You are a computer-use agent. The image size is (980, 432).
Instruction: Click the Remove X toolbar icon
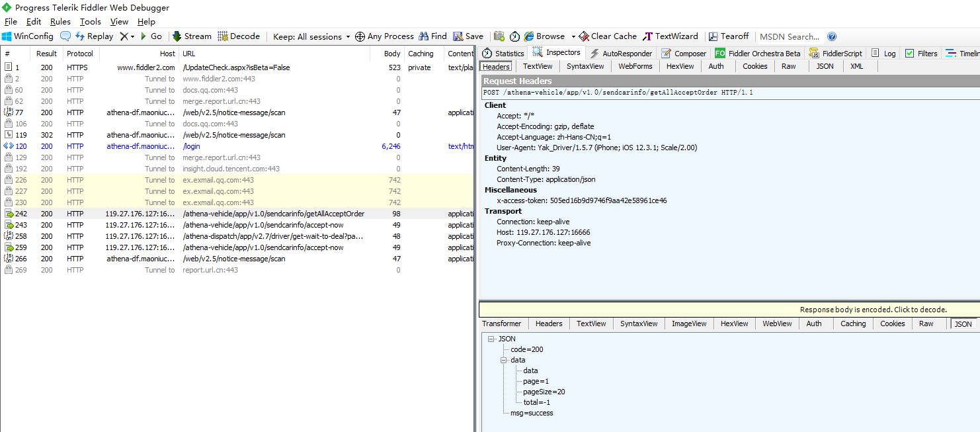point(124,36)
